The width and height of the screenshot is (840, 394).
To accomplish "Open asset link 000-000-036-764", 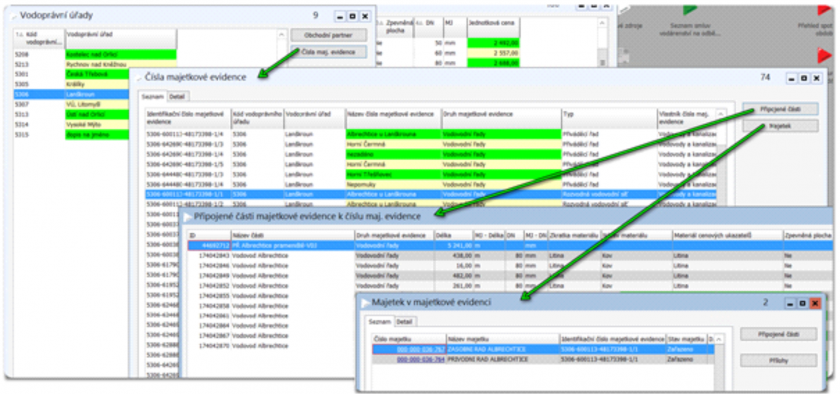I will [x=421, y=359].
